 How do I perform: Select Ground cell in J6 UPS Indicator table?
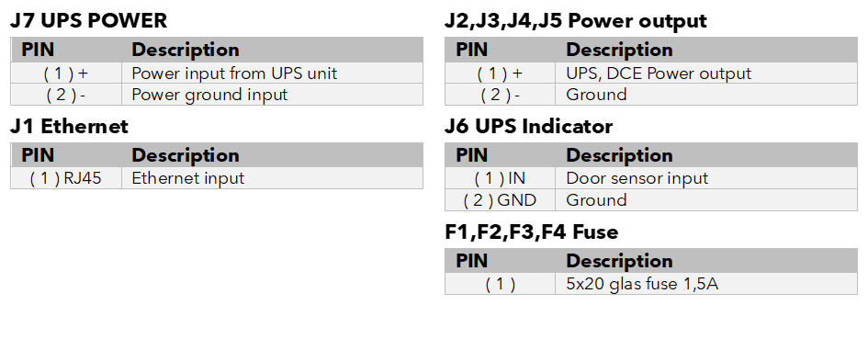pos(706,200)
